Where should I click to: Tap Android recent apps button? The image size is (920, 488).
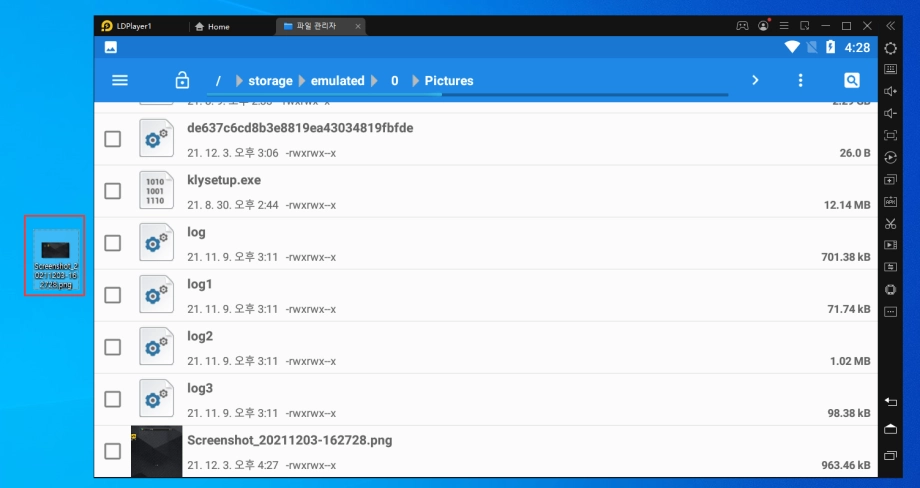pyautogui.click(x=891, y=455)
